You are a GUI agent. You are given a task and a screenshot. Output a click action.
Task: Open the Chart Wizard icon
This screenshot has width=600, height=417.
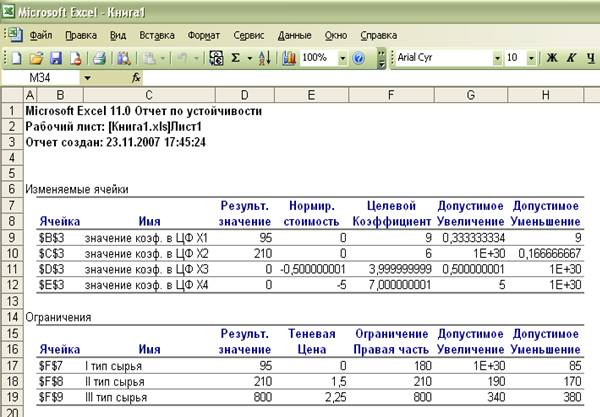click(289, 58)
